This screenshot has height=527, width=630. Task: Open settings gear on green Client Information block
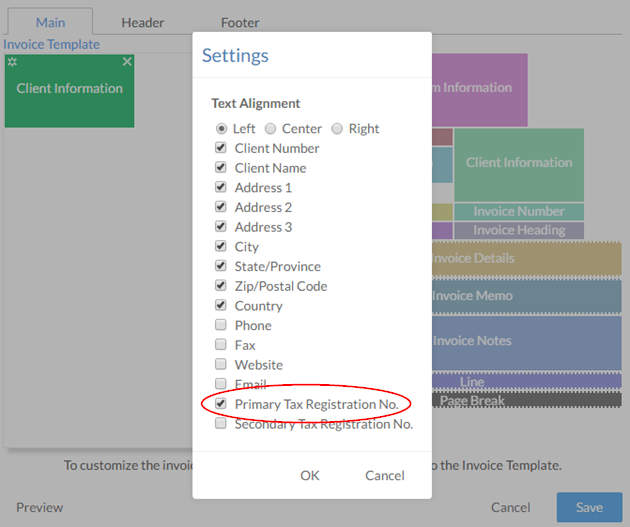click(x=12, y=62)
